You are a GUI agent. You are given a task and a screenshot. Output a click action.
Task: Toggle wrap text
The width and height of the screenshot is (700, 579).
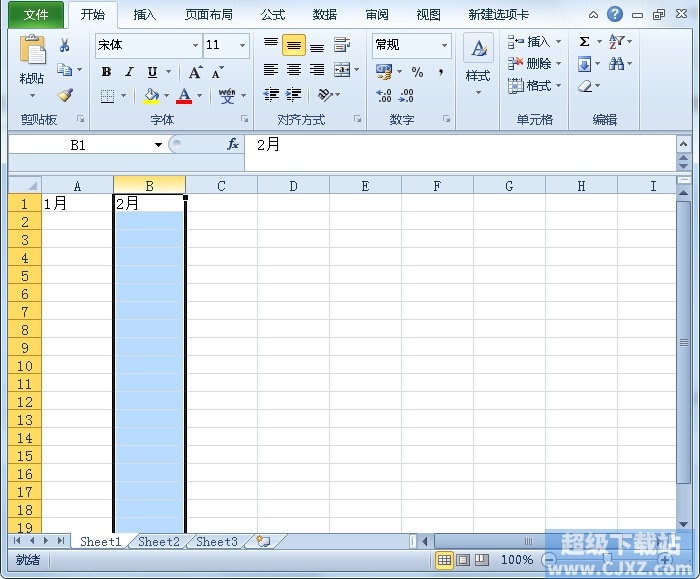(x=342, y=45)
